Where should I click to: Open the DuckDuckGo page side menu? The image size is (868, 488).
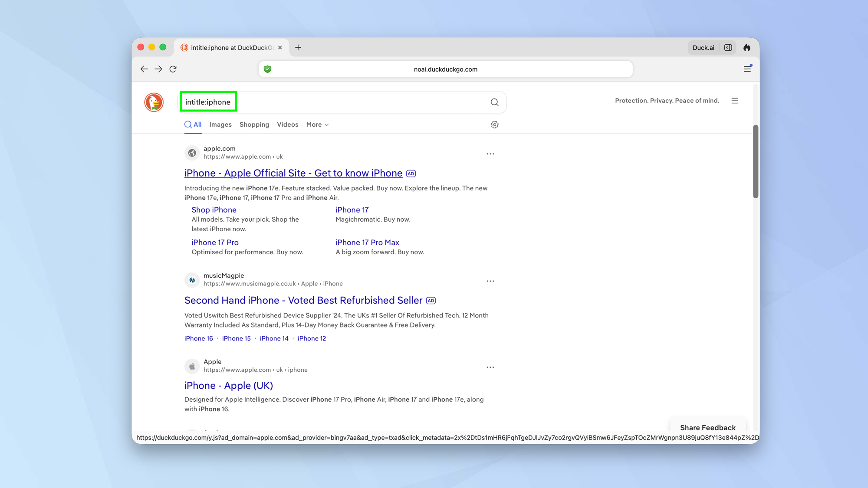pos(735,101)
